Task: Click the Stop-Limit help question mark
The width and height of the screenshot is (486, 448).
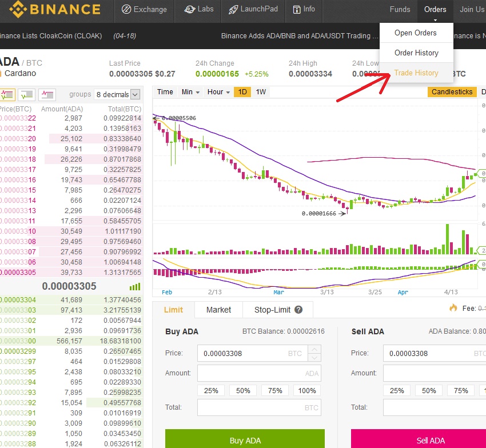Action: point(298,310)
